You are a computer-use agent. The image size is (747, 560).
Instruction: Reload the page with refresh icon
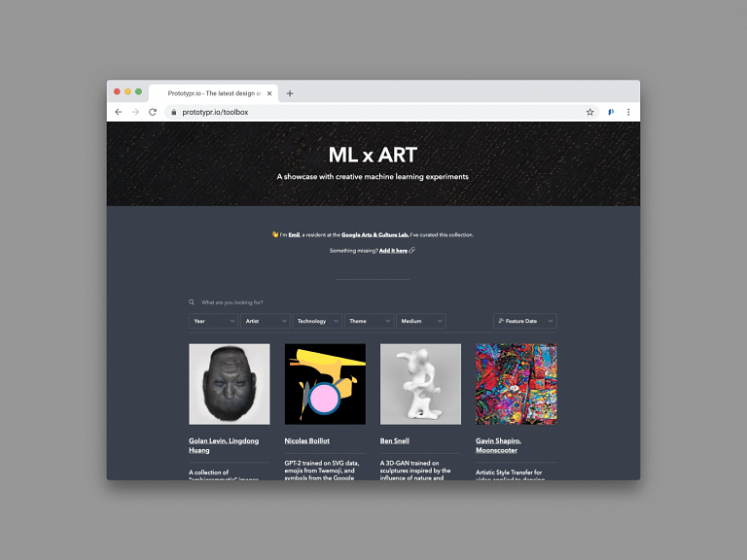click(x=153, y=112)
